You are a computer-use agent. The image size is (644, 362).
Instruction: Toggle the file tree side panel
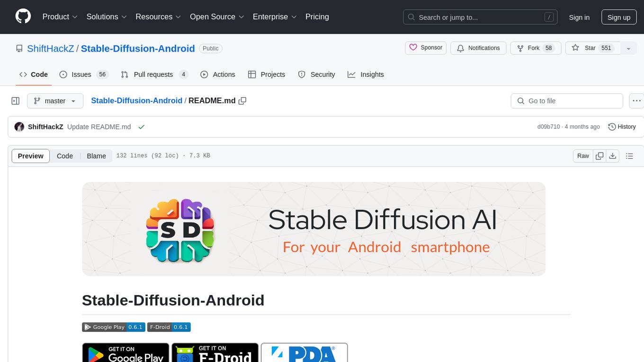click(16, 101)
